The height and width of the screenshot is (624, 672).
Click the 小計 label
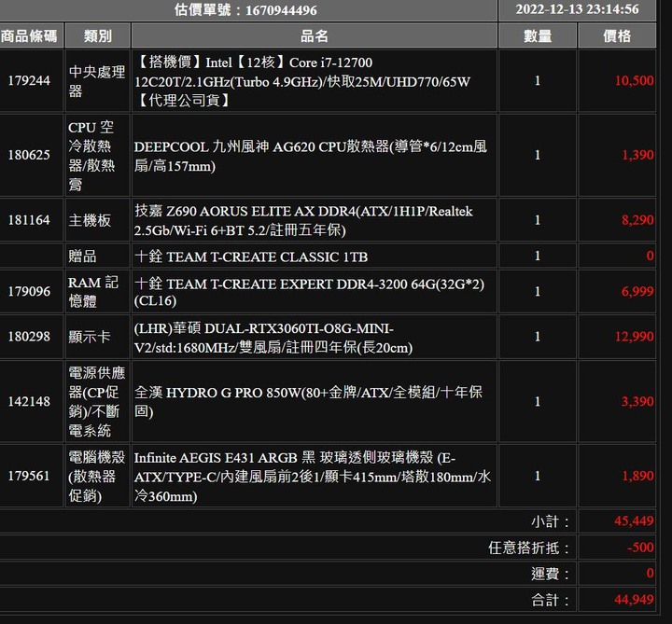[x=551, y=521]
